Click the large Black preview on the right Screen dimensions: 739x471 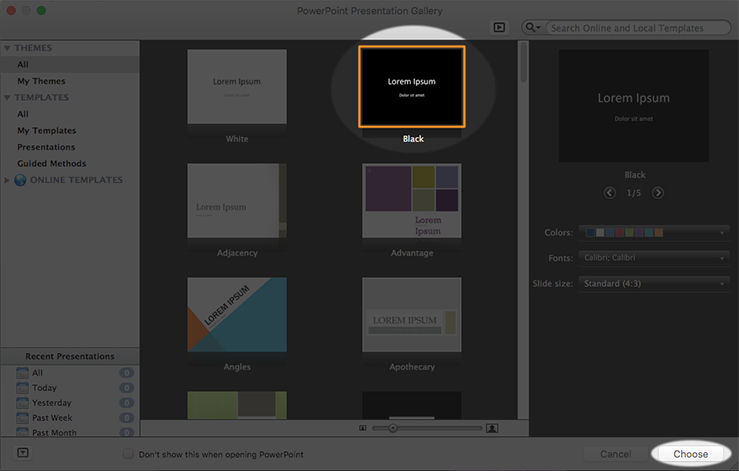634,106
